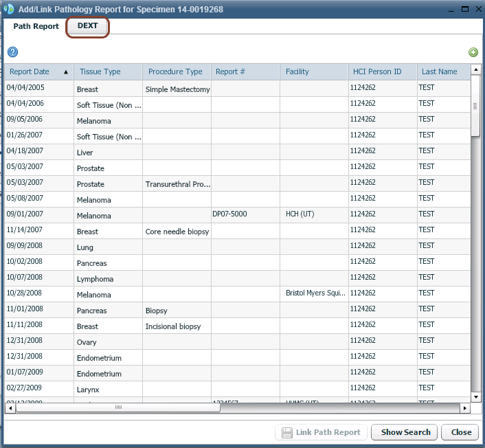Sort by Facility column header
Image resolution: width=485 pixels, height=448 pixels.
tap(314, 71)
